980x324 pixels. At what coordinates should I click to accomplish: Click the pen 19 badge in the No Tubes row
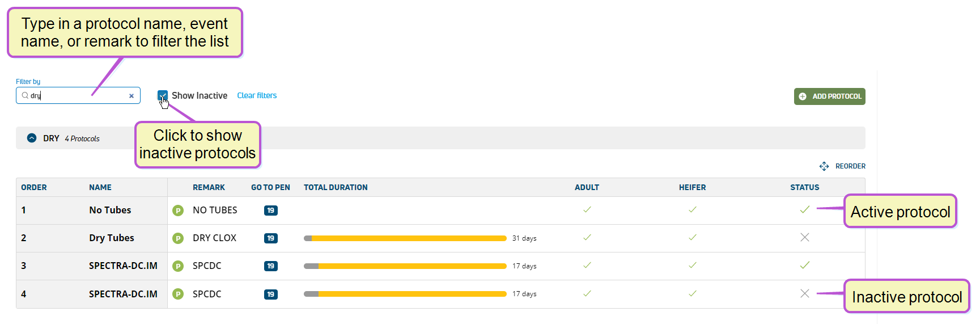[x=271, y=211]
